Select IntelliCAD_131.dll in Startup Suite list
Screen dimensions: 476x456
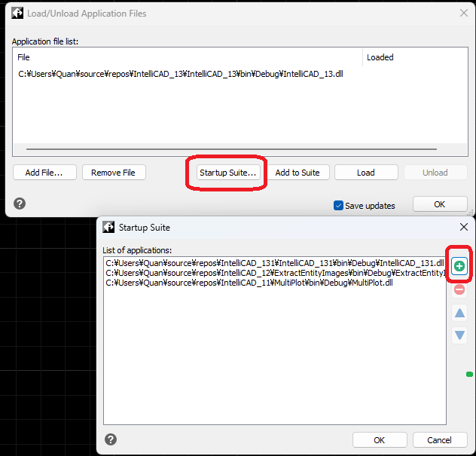[275, 263]
